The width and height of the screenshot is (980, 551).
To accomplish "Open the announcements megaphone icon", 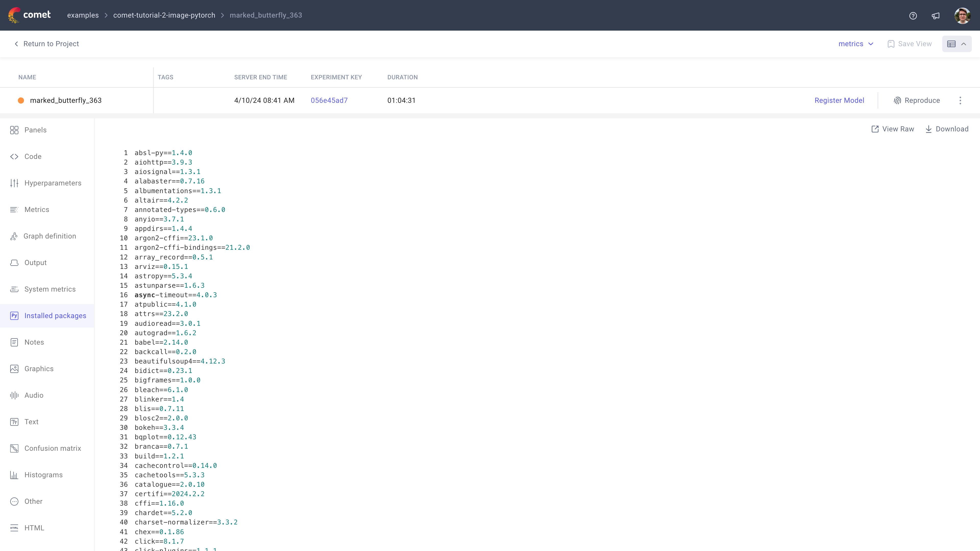I will [x=936, y=16].
